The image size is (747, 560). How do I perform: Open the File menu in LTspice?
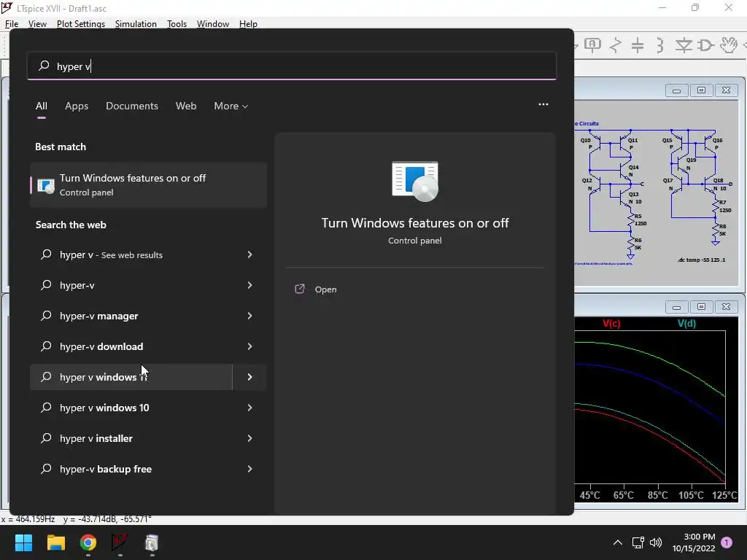[x=12, y=24]
